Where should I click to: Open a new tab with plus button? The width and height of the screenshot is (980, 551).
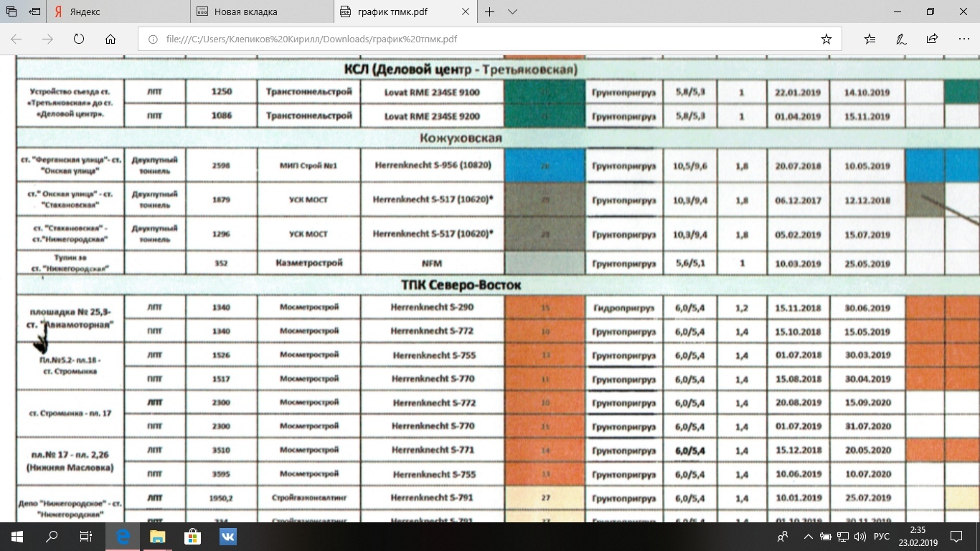pos(490,12)
